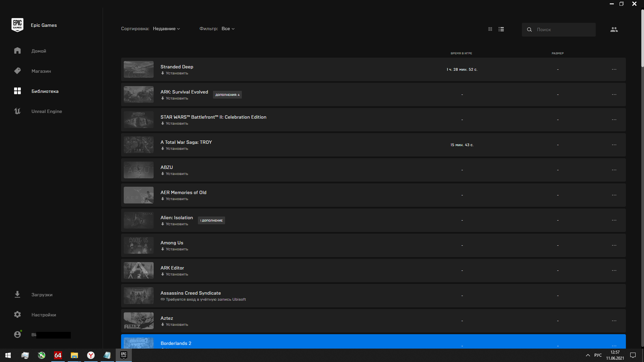The image size is (644, 362).
Task: Open the taskbar clock and date
Action: [615, 355]
